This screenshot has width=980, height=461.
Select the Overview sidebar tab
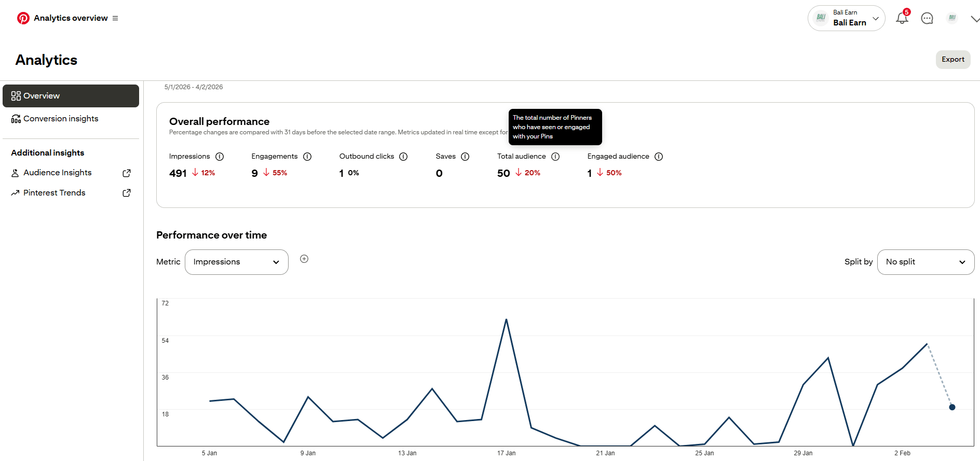[x=71, y=96]
